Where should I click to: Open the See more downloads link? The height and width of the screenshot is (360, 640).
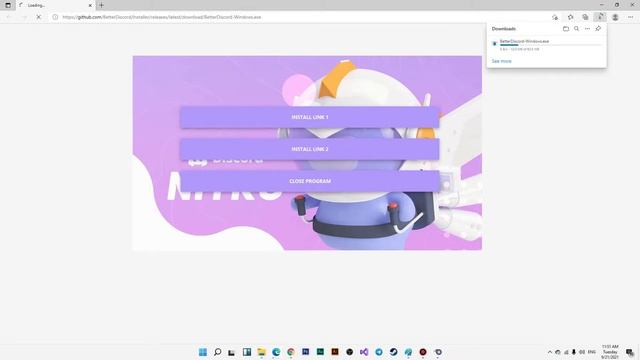coord(501,61)
